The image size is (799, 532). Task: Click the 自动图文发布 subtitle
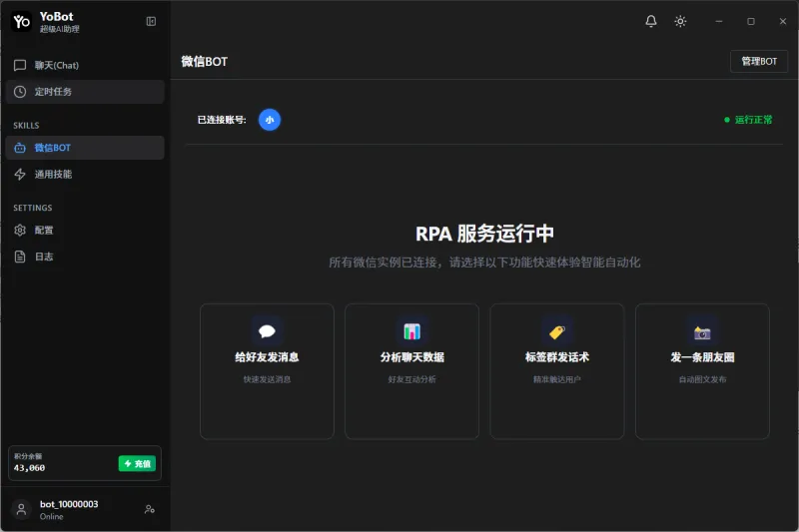tap(702, 379)
